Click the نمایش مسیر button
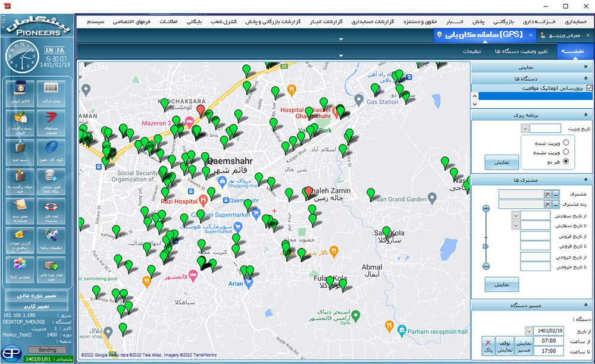 (524, 346)
